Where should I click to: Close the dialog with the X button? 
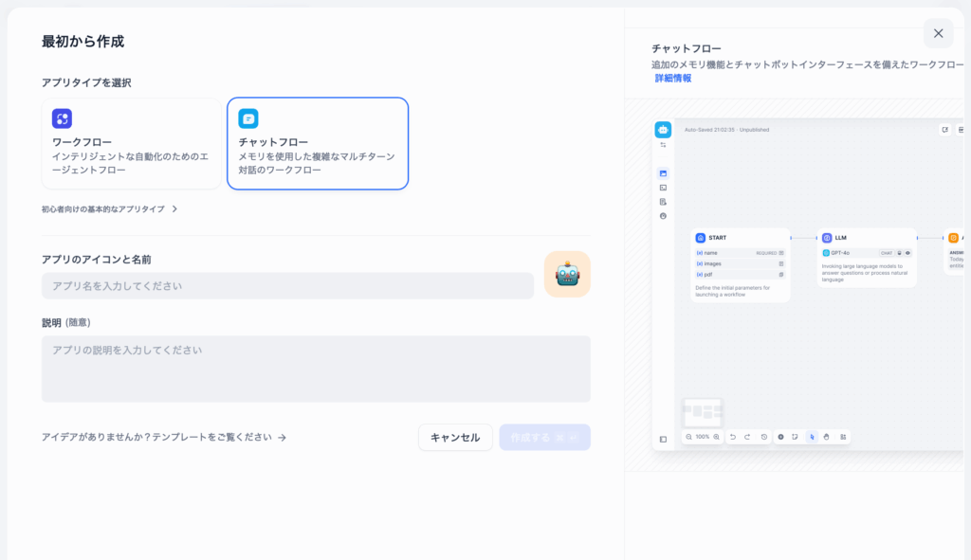(x=938, y=33)
